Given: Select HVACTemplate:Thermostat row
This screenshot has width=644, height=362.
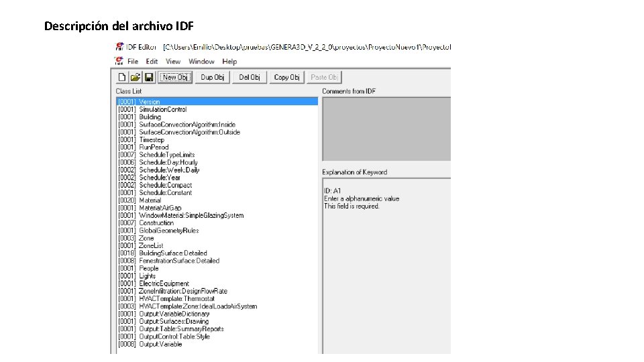Looking at the screenshot, I should point(217,298).
